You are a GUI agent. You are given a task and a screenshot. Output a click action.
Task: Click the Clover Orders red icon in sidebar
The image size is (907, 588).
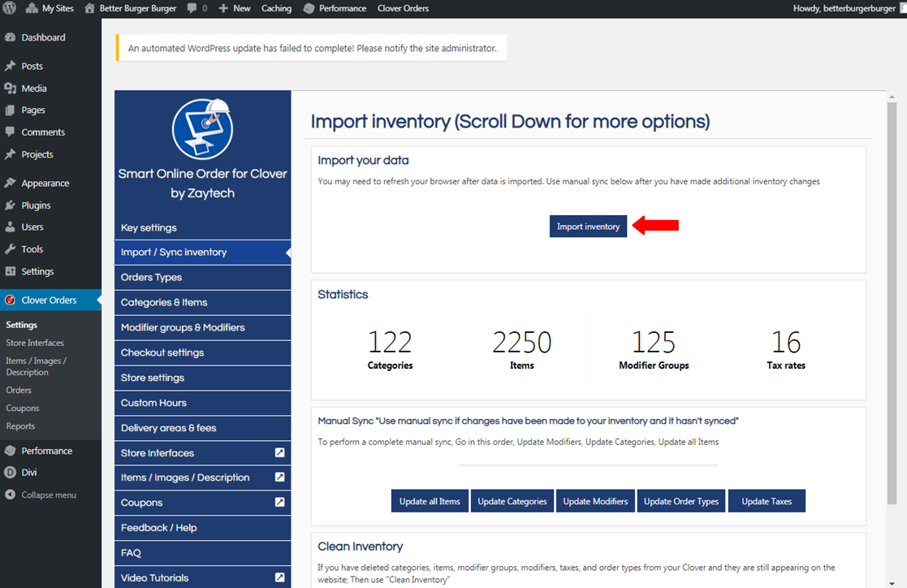(x=10, y=300)
